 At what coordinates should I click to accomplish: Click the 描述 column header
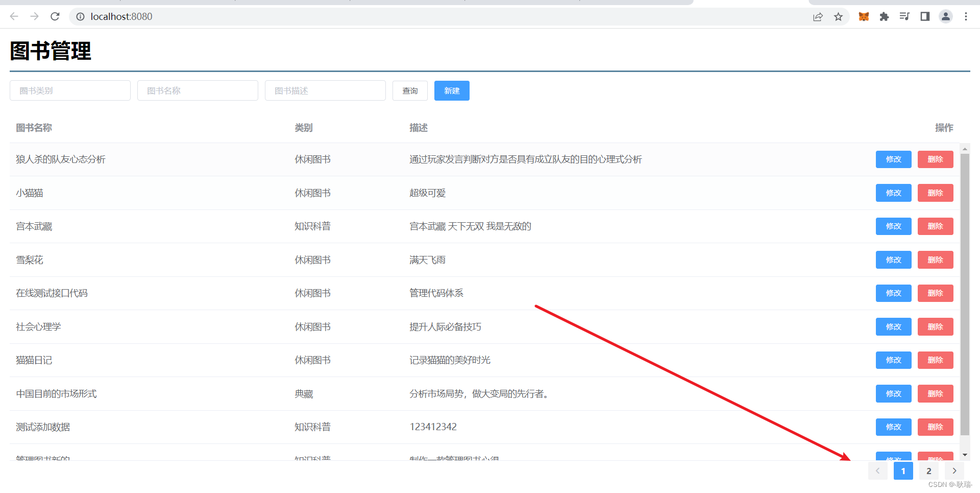tap(419, 128)
